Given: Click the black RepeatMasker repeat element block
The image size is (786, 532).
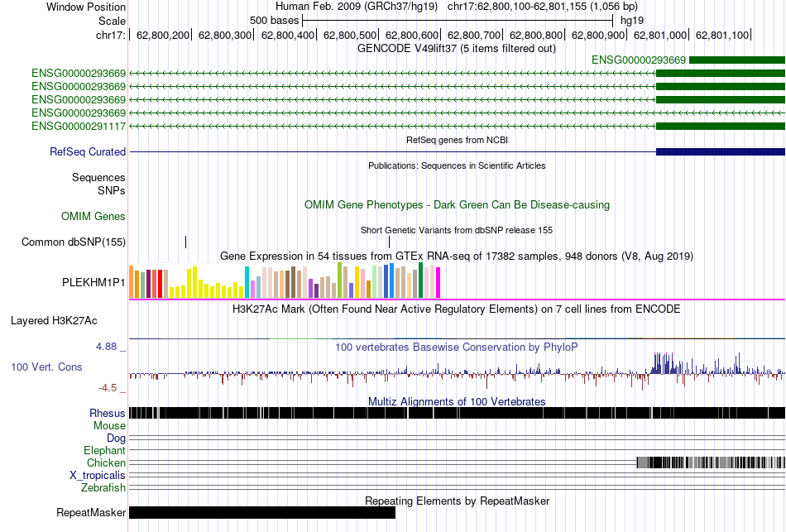Looking at the screenshot, I should click(x=262, y=512).
